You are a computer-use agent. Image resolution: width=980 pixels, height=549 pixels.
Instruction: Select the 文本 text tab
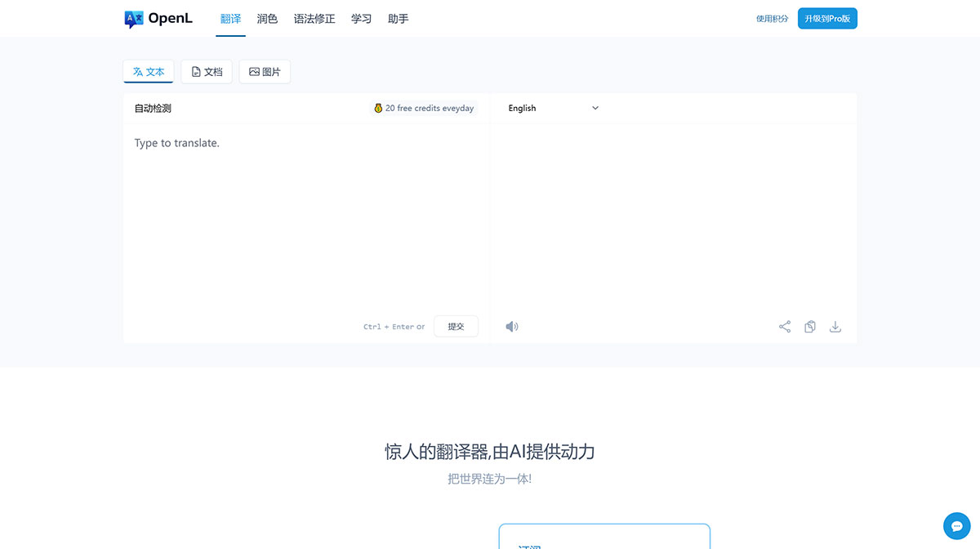coord(148,71)
